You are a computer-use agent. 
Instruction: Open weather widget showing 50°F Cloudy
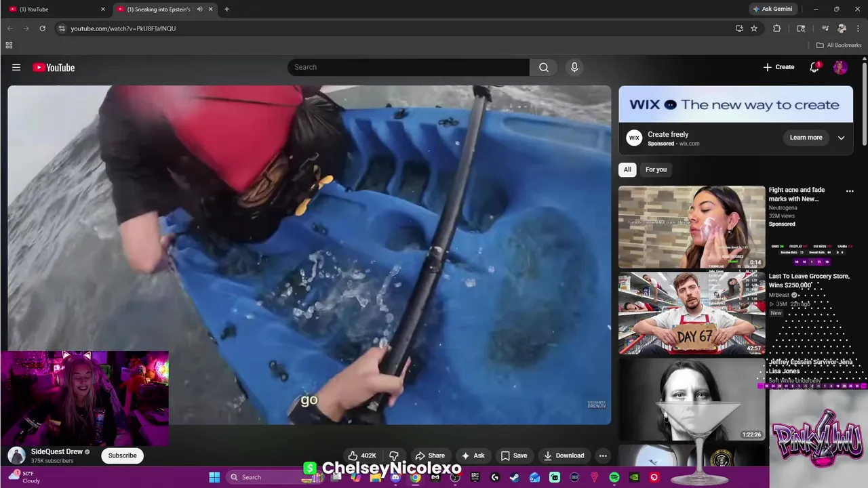pyautogui.click(x=24, y=477)
